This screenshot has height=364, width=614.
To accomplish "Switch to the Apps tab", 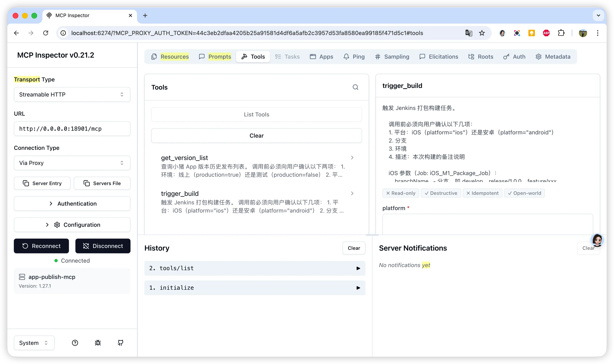I will click(x=321, y=57).
